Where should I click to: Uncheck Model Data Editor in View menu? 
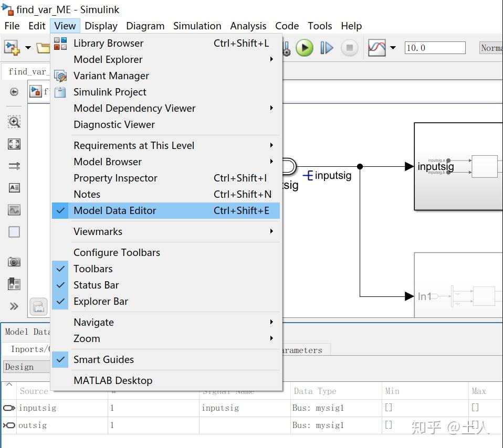tap(166, 210)
